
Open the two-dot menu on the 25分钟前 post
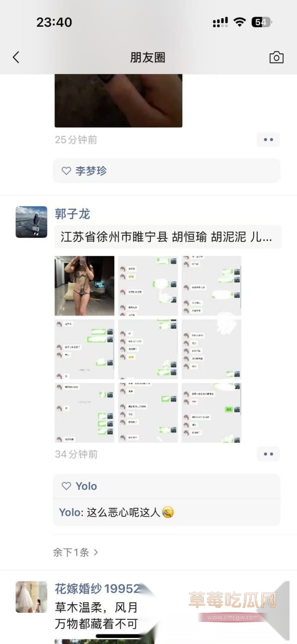268,140
